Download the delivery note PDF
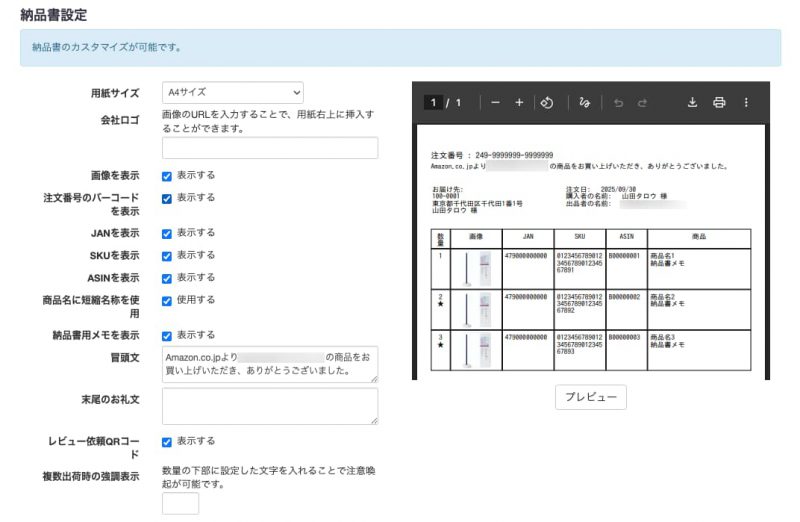This screenshot has height=522, width=800. [692, 103]
